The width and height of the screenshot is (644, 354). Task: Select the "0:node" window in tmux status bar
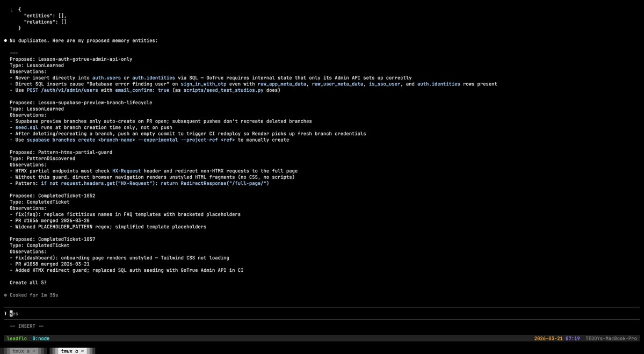(x=41, y=339)
